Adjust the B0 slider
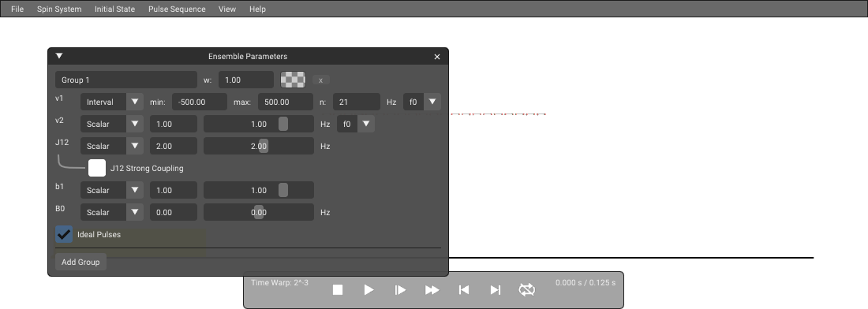Image resolution: width=868 pixels, height=309 pixels. click(x=259, y=212)
